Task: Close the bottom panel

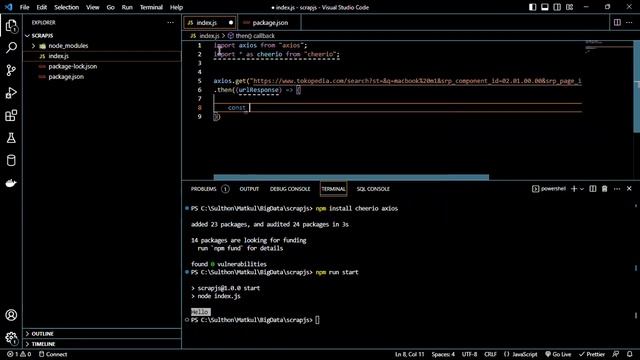Action: [x=629, y=189]
